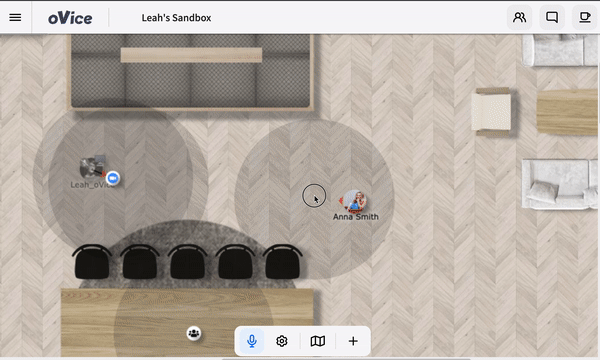The width and height of the screenshot is (600, 360).
Task: Click the Leah's Sandbox space title
Action: (x=176, y=18)
